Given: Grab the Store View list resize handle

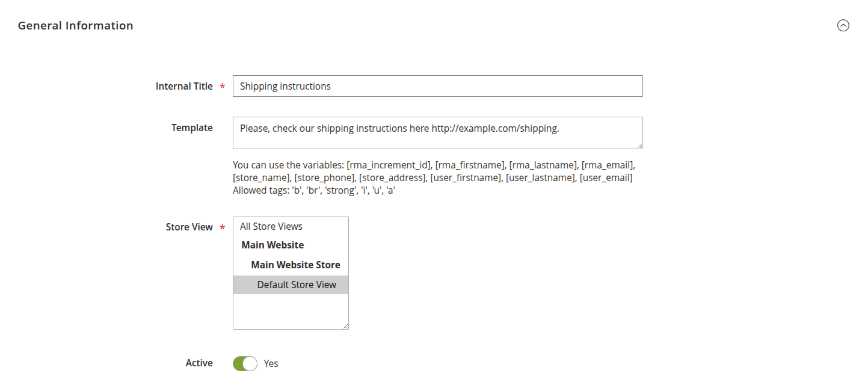Looking at the screenshot, I should (345, 326).
